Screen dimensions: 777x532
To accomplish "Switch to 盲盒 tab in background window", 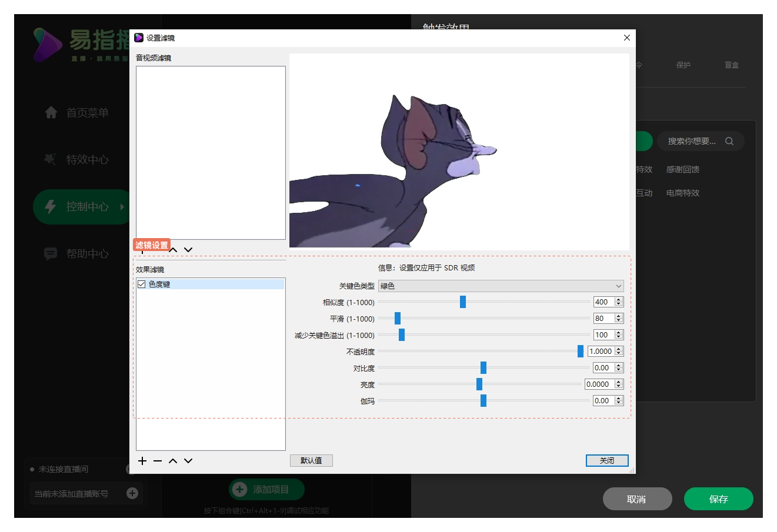I will point(732,65).
